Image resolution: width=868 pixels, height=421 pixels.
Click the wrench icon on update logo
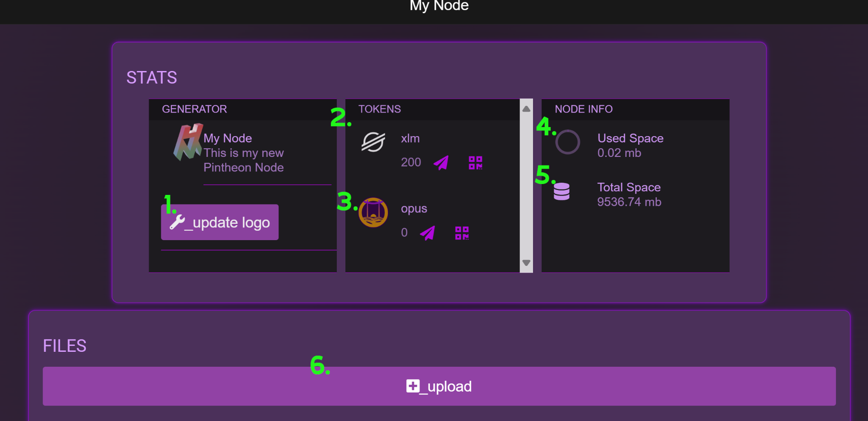[x=177, y=222]
